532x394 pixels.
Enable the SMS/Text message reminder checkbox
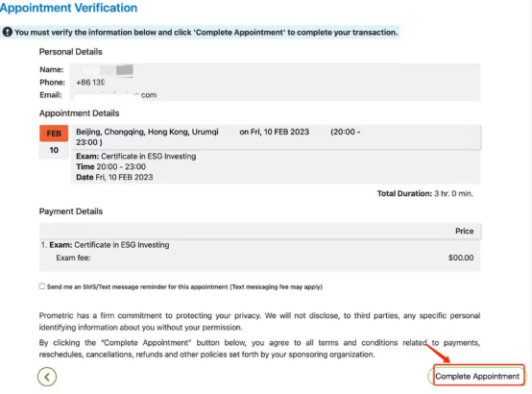(42, 286)
